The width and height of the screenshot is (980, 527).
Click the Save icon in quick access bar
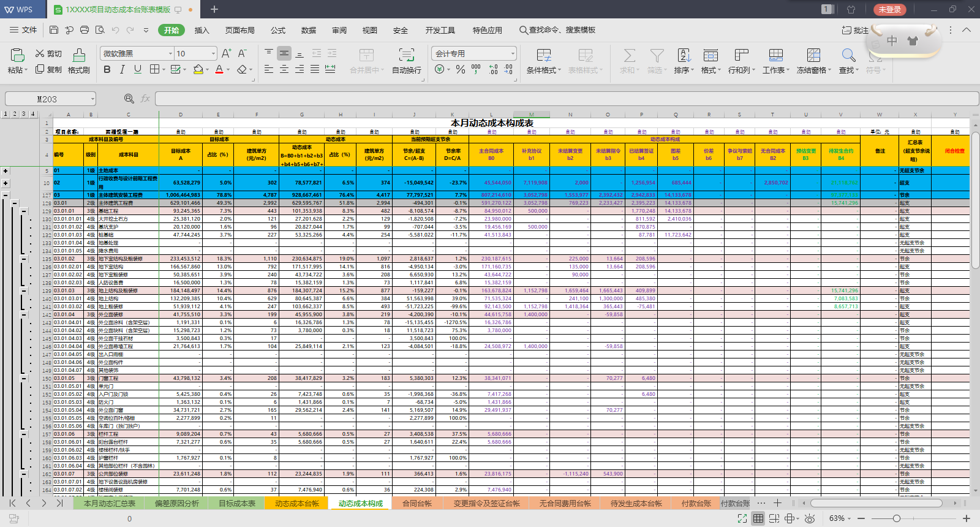pyautogui.click(x=54, y=30)
